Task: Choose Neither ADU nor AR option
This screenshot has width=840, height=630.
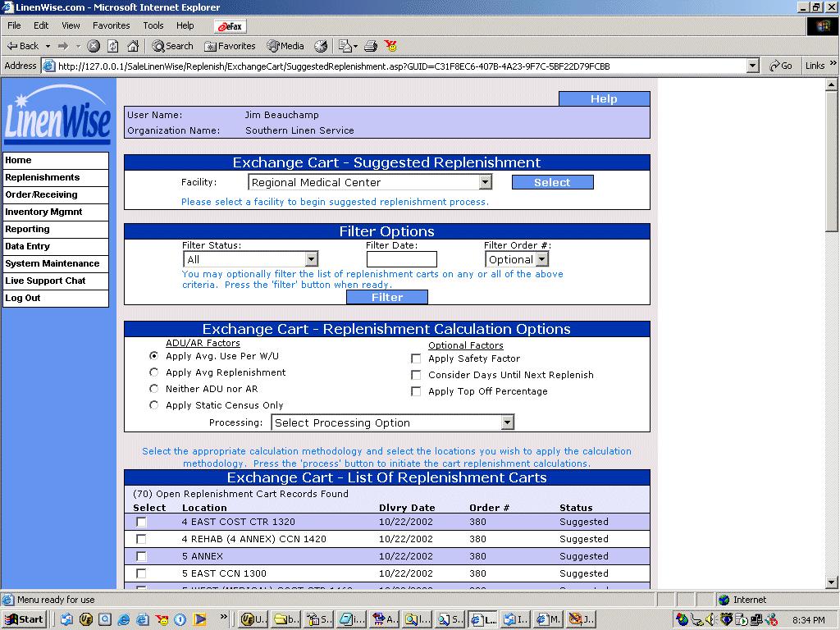Action: [x=153, y=388]
